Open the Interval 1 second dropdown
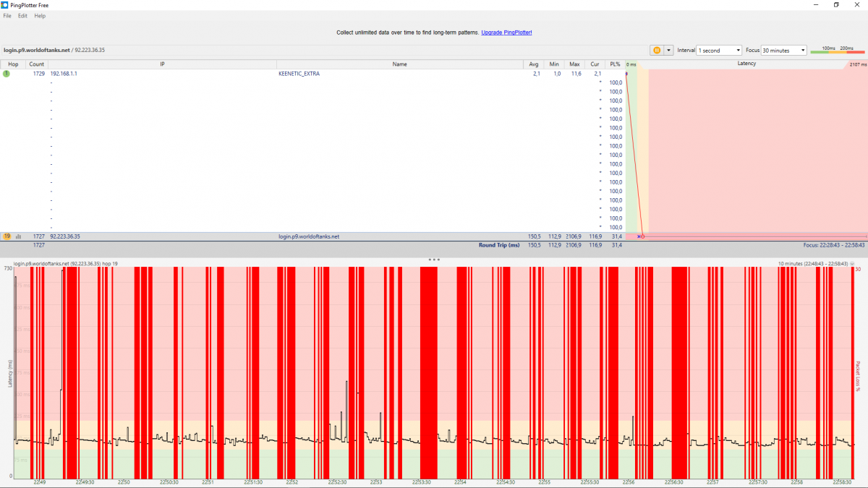Screen dimensions: 868x488 tap(719, 51)
